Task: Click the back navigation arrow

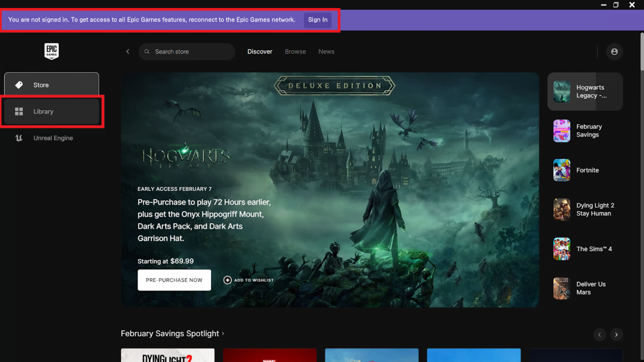Action: [128, 51]
